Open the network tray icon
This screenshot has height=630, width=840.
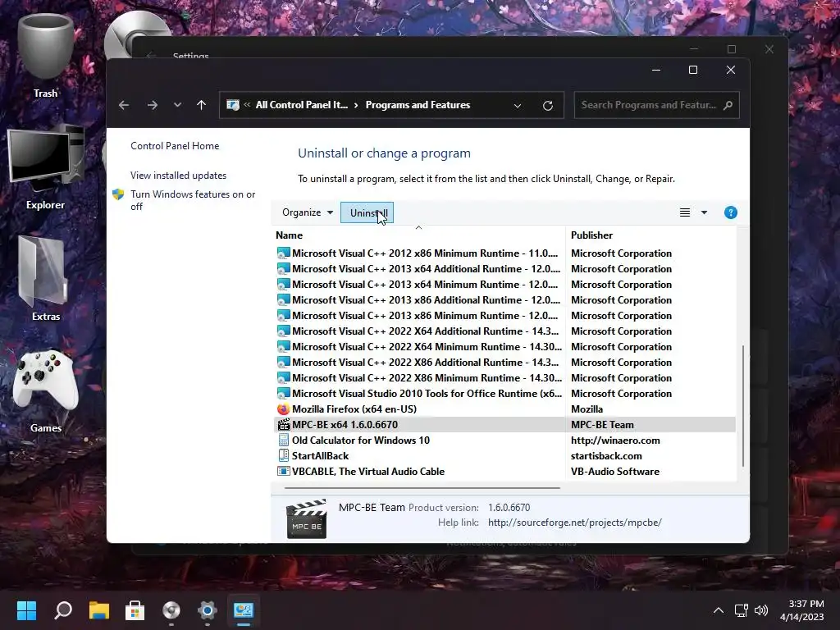click(742, 610)
